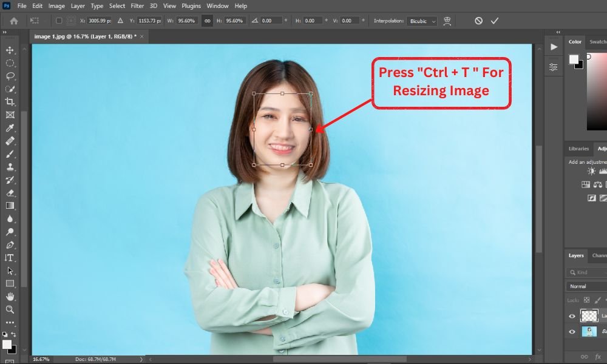Open the Normal blend mode dropdown
The width and height of the screenshot is (607, 364).
pyautogui.click(x=586, y=286)
